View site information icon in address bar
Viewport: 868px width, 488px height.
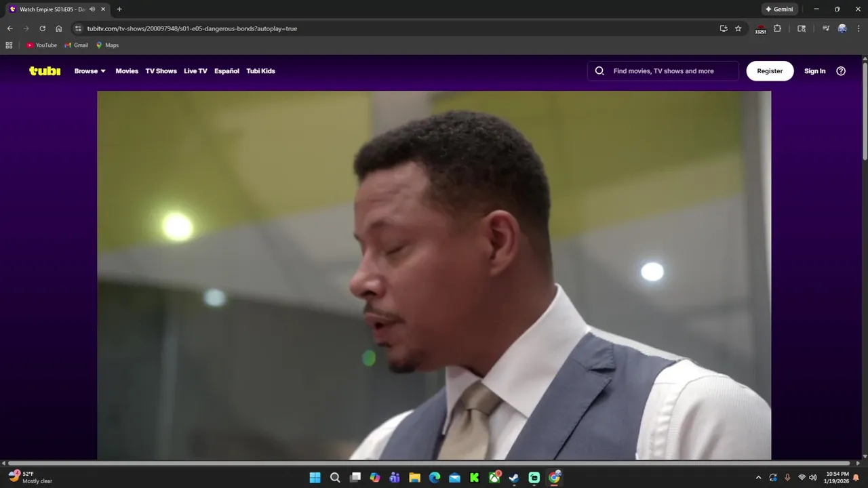pyautogui.click(x=78, y=28)
